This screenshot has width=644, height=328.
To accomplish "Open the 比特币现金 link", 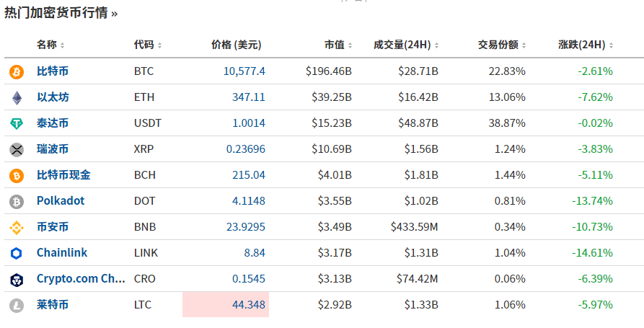I will [63, 174].
